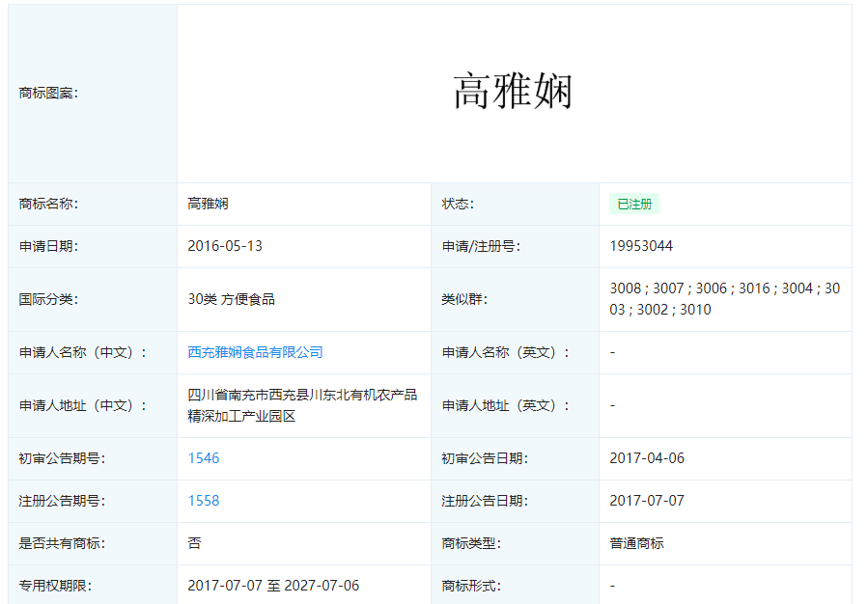
Task: Click the application date 2016-05-13
Action: [x=225, y=246]
